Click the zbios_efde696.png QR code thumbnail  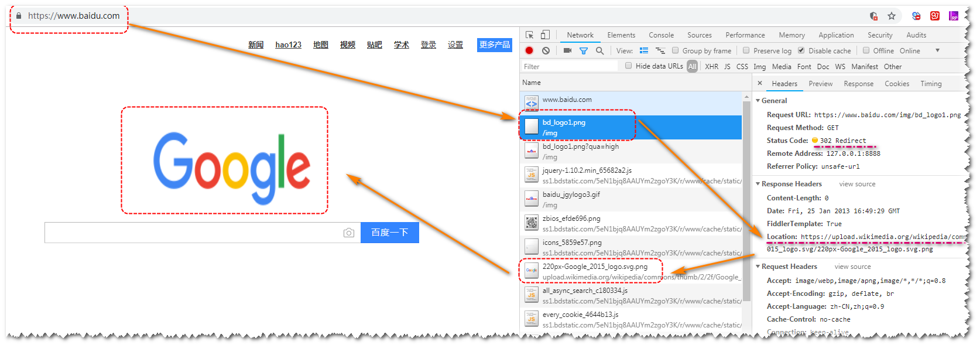[532, 223]
